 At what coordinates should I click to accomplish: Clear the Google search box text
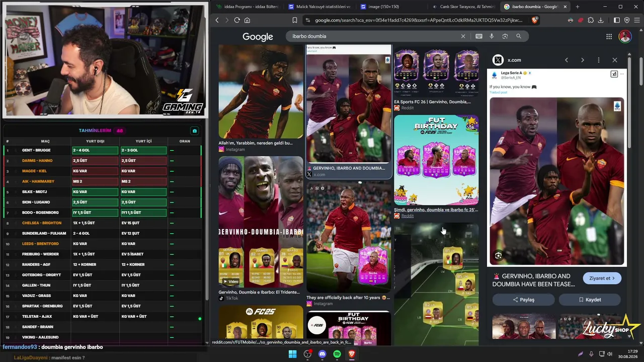click(x=463, y=36)
